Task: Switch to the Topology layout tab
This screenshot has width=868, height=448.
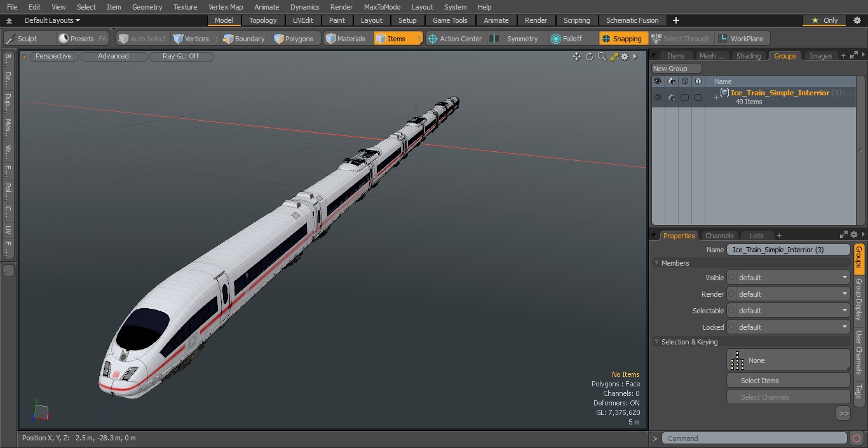Action: [263, 20]
